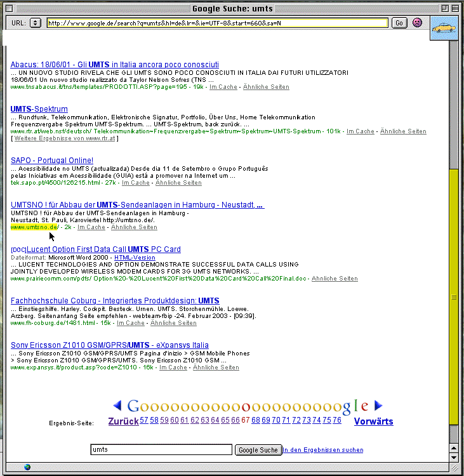Click the globe icon in status bar

27,466
